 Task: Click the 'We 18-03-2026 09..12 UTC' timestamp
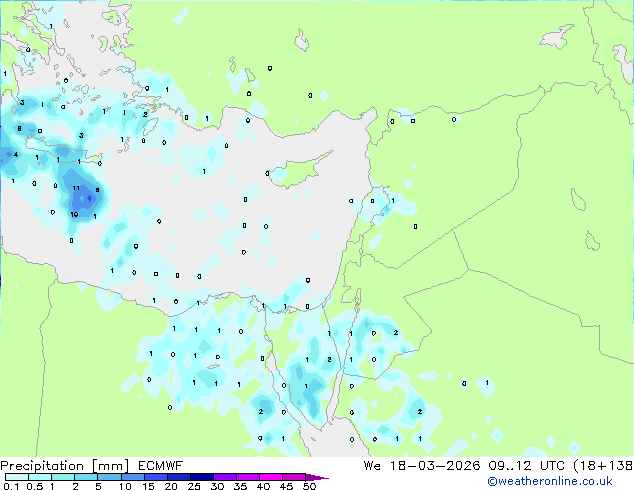click(464, 466)
